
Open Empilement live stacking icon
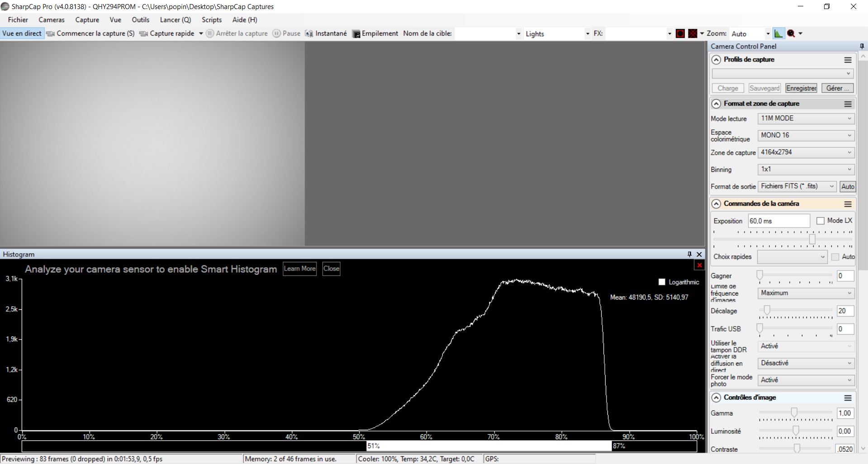point(356,34)
